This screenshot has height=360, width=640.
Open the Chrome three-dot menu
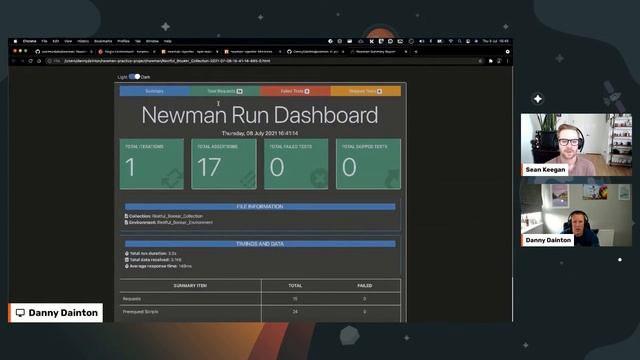(x=508, y=61)
